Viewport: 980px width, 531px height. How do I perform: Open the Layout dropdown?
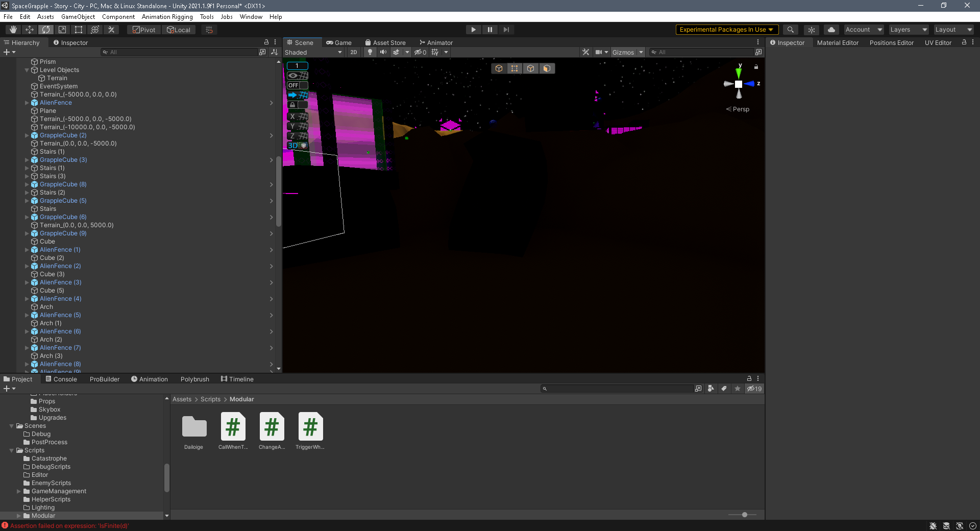pyautogui.click(x=953, y=30)
